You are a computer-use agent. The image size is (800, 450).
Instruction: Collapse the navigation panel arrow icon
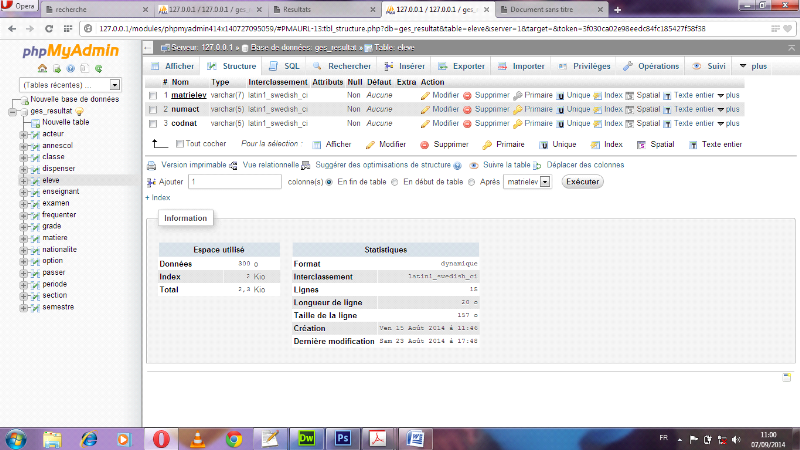[148, 48]
